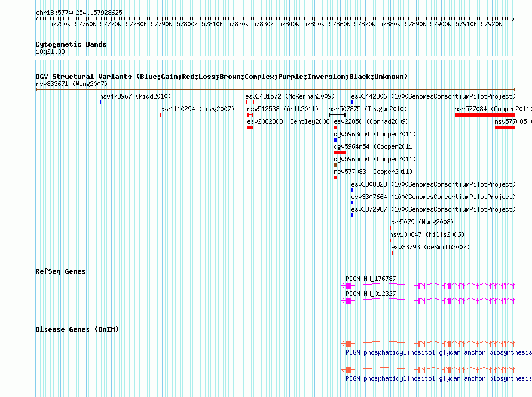Click the esv2481572 (McKernan2009) label
532x397 pixels.
pos(290,96)
